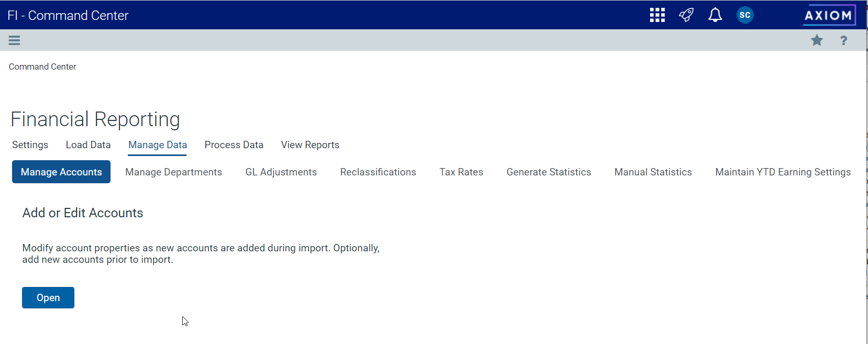Screen dimensions: 868x344
Task: Click the FI - Command Center title
Action: pos(68,15)
